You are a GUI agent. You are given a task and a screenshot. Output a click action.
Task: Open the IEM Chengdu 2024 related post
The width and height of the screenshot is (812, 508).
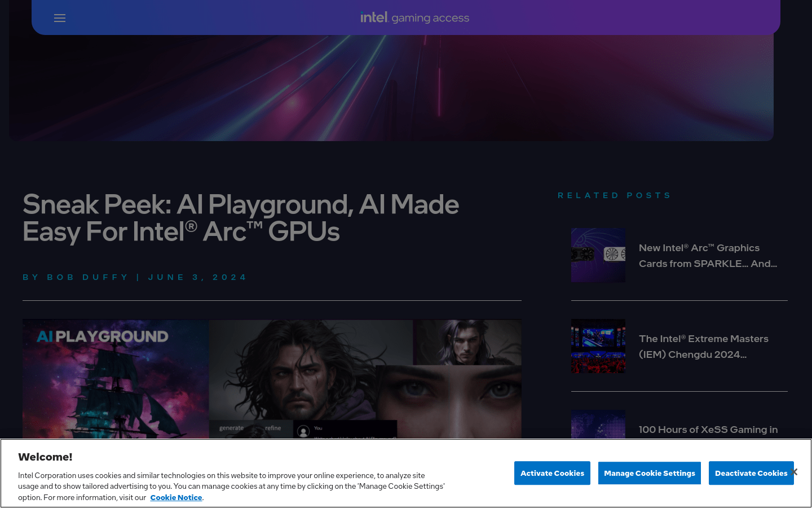click(704, 346)
